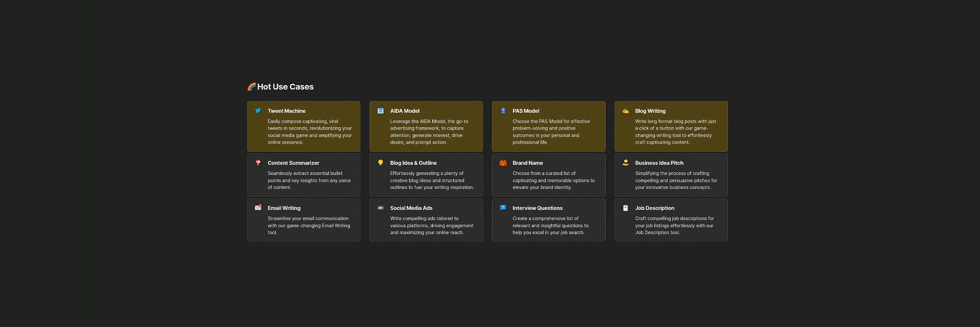Click the Job Description clipboard icon
980x327 pixels.
pos(625,208)
